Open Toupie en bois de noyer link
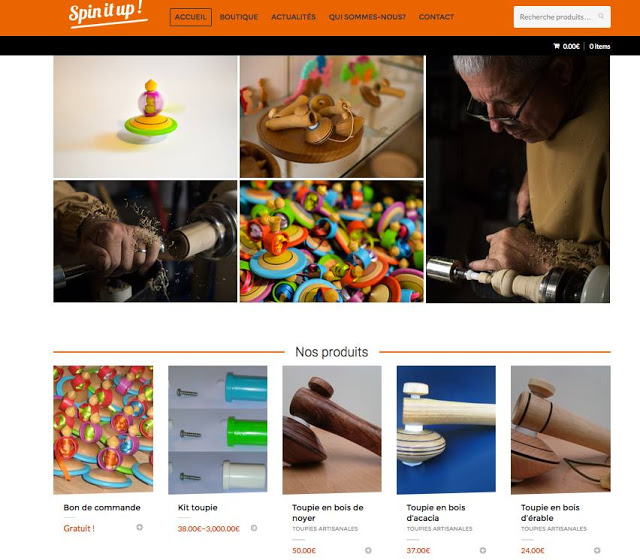The image size is (640, 560). (327, 513)
